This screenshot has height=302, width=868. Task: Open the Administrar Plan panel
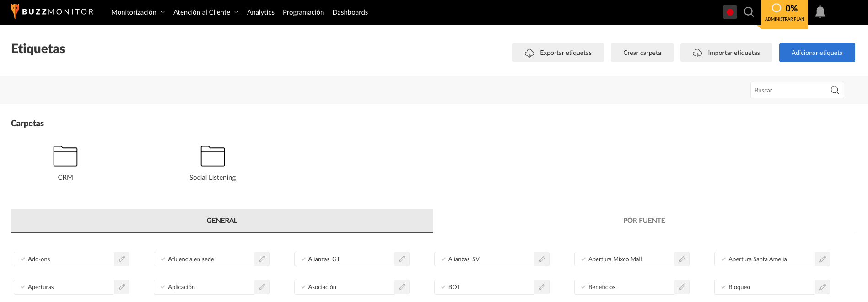pyautogui.click(x=784, y=13)
